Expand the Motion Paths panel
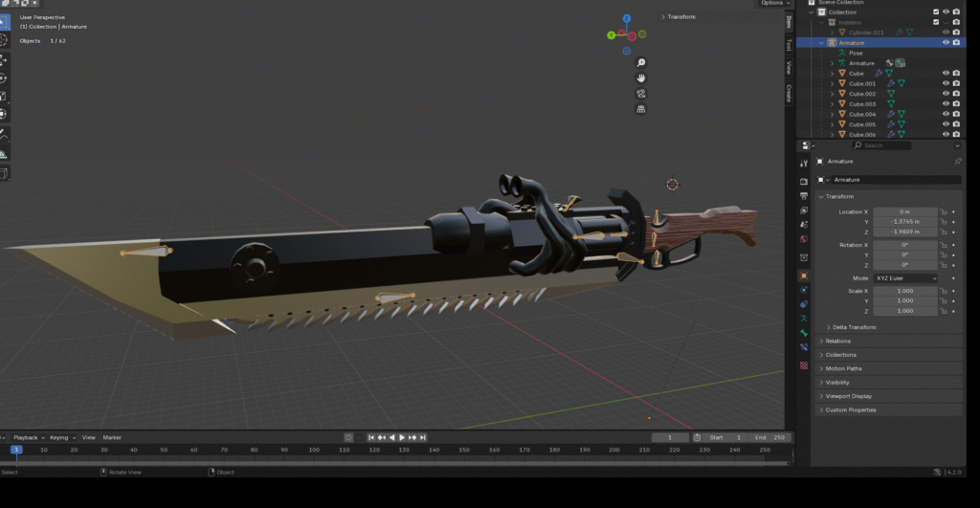980x508 pixels. [x=843, y=368]
